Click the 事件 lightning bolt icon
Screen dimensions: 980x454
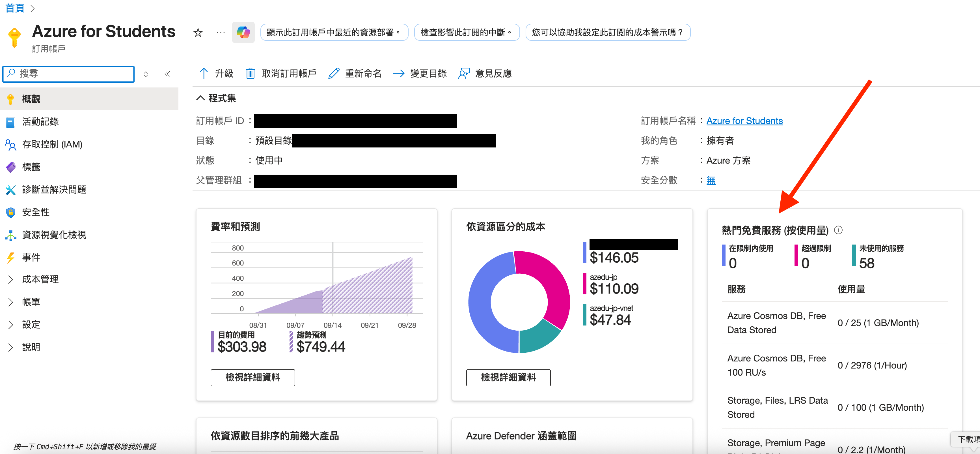pyautogui.click(x=11, y=258)
